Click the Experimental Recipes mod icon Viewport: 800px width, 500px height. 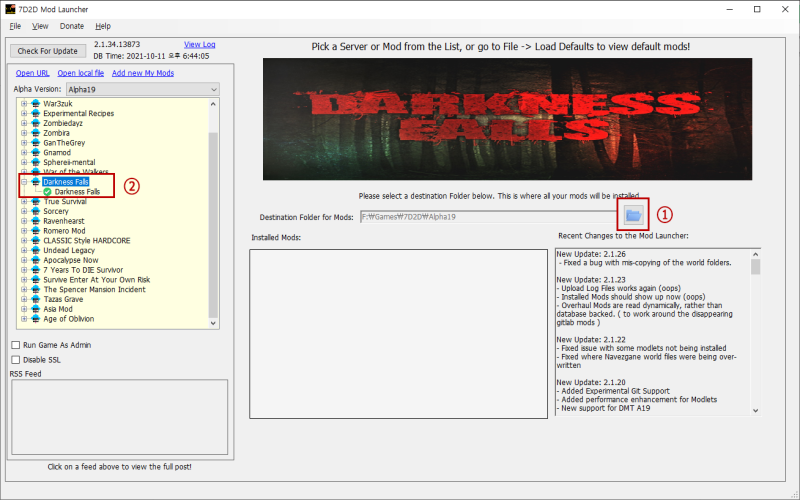pos(36,113)
